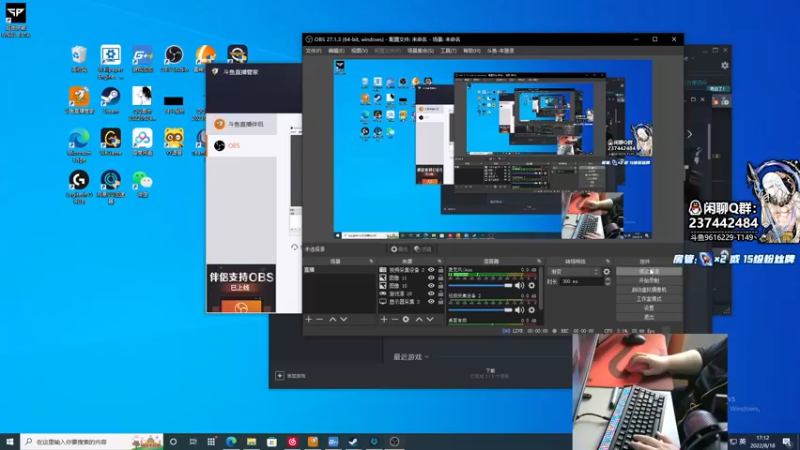The width and height of the screenshot is (800, 450).
Task: Open the 文件(F) menu in OBS
Action: pos(313,51)
